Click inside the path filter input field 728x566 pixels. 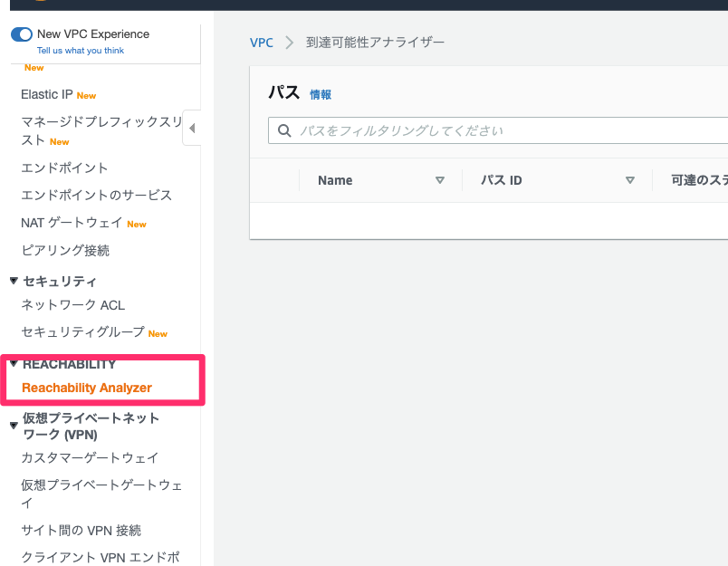point(407,130)
